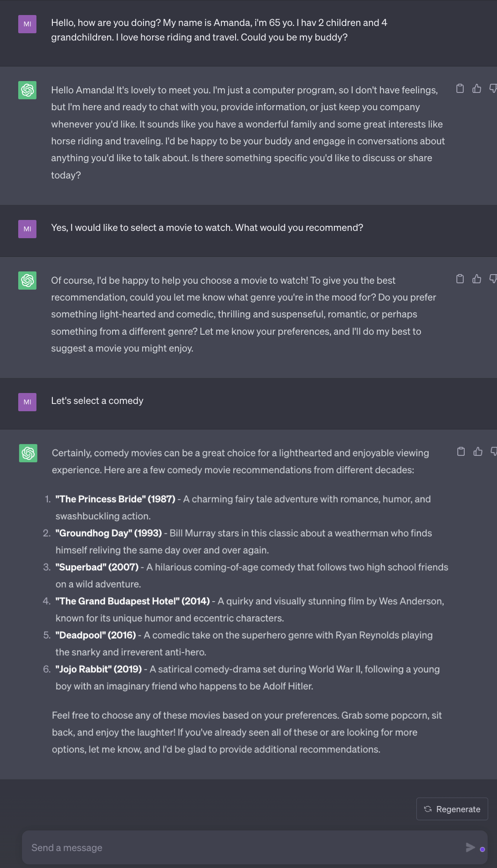This screenshot has width=497, height=868.
Task: Copy the first ChatGPT greeting response
Action: pyautogui.click(x=460, y=89)
